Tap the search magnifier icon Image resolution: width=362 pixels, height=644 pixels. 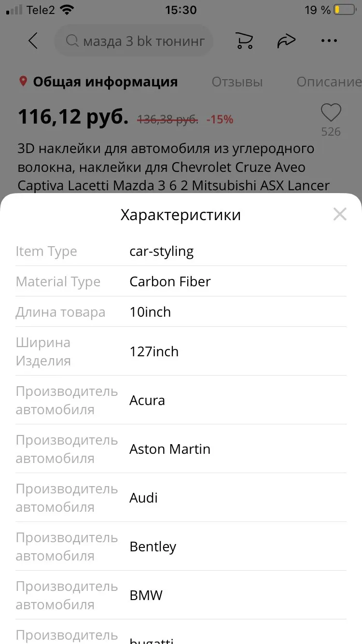tap(72, 42)
